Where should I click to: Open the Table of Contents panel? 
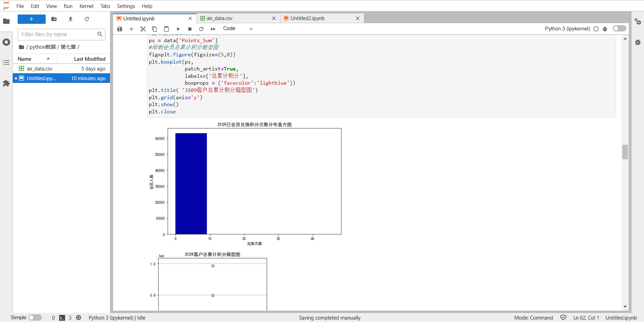coord(6,63)
